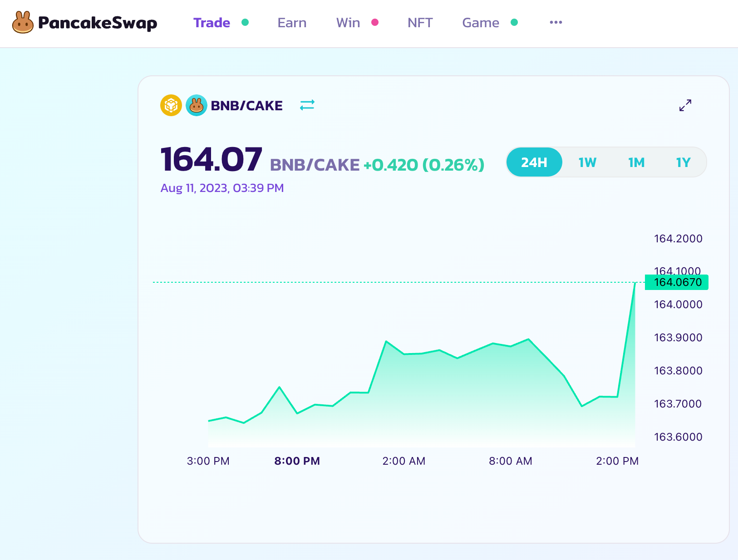The image size is (738, 560).
Task: Switch chart to 1M timeframe
Action: point(636,162)
